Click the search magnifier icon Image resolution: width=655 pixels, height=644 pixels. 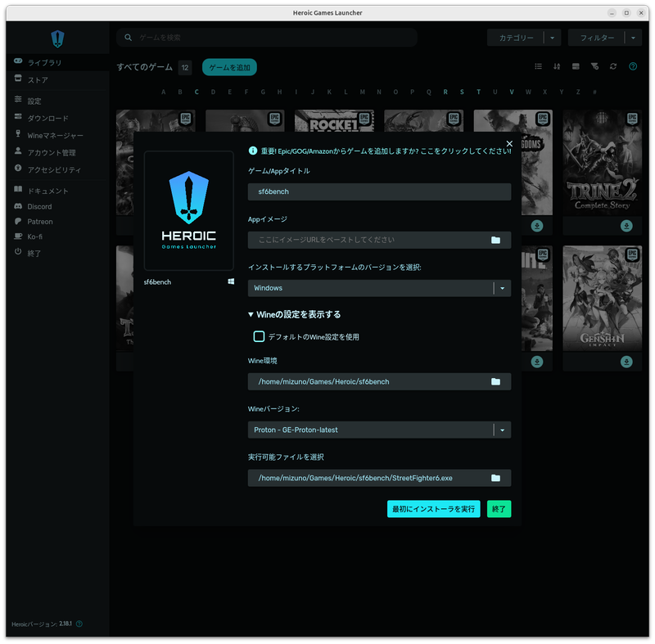pos(129,38)
